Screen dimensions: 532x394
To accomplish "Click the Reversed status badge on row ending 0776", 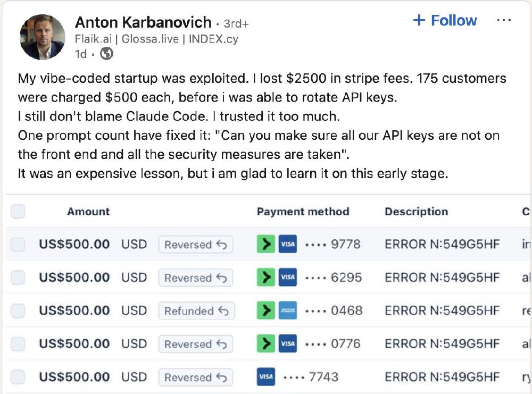I will click(196, 343).
